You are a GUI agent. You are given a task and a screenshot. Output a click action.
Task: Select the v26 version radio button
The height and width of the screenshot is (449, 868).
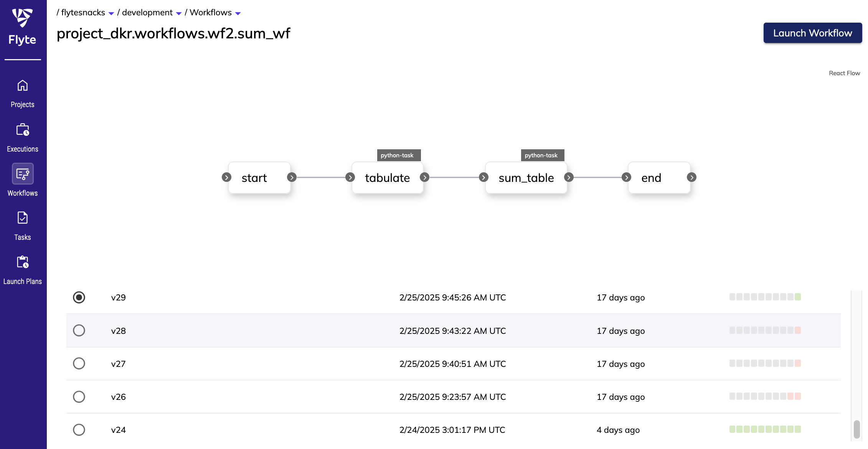pos(79,396)
